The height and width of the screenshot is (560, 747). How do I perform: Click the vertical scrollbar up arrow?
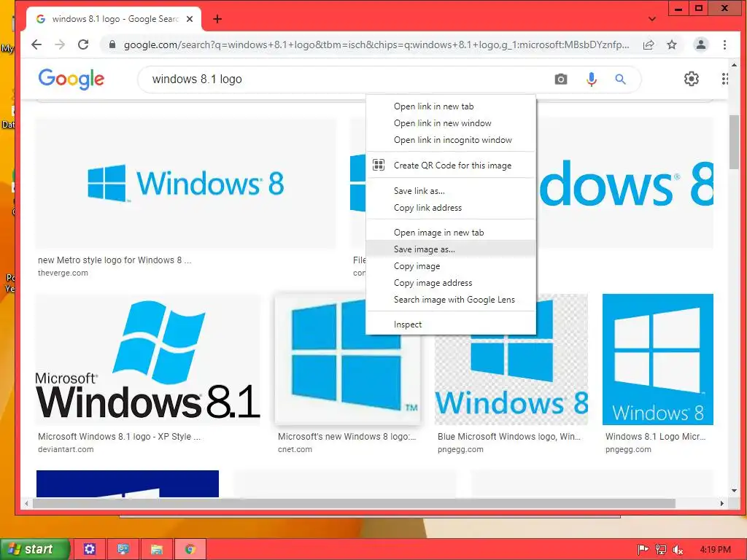pos(734,65)
